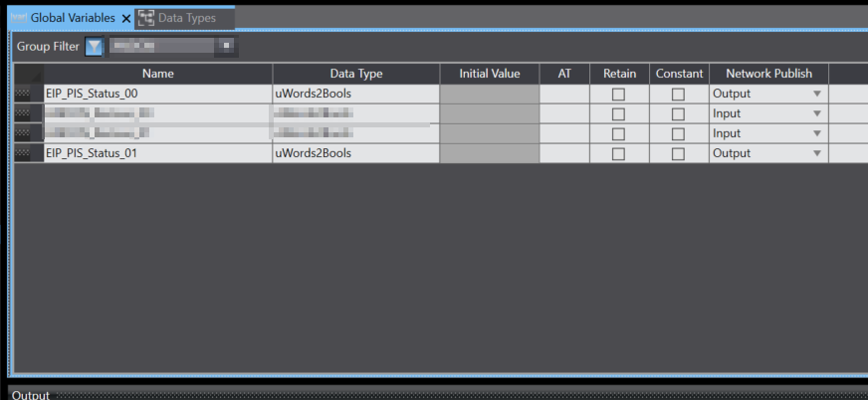
Task: Click the table's top-left corner cell
Action: (29, 74)
